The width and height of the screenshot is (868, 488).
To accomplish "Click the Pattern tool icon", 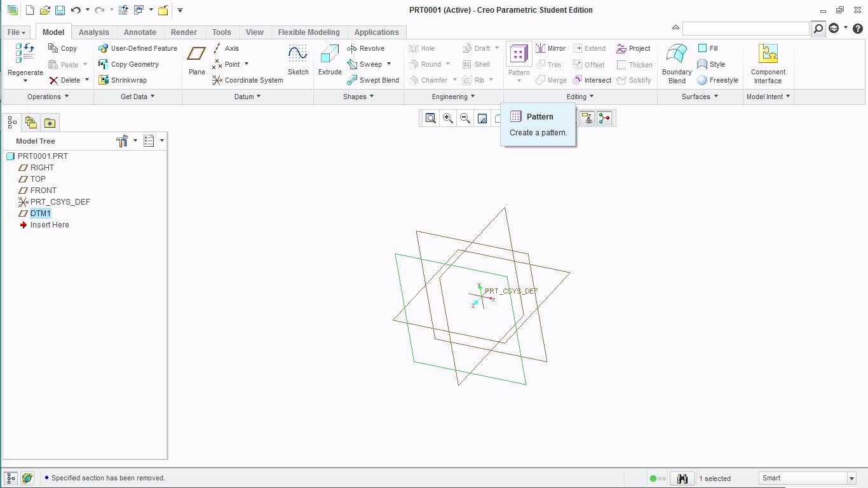I will click(x=519, y=54).
